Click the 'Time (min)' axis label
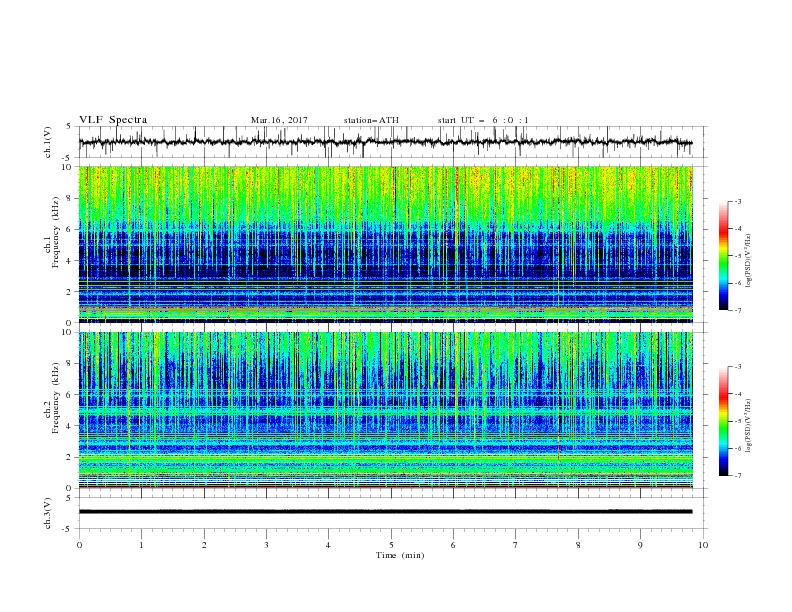The width and height of the screenshot is (792, 612). (x=400, y=555)
